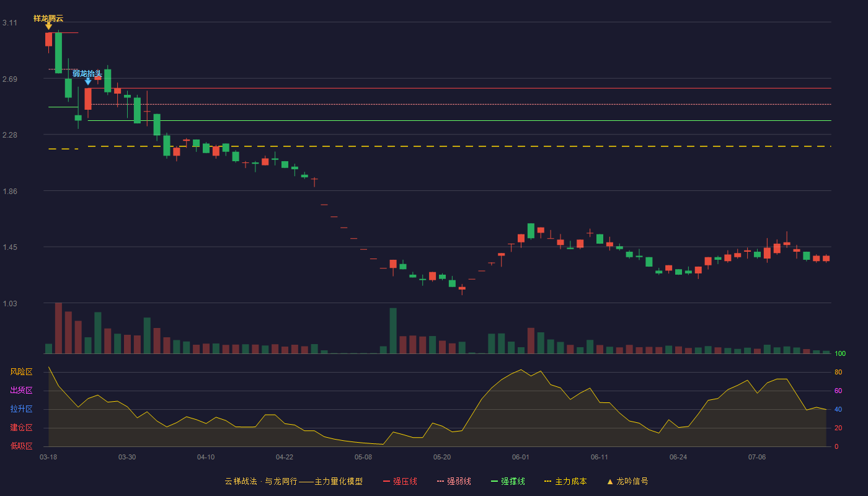Click the 06-11 date label
Image resolution: width=868 pixels, height=496 pixels.
[600, 457]
